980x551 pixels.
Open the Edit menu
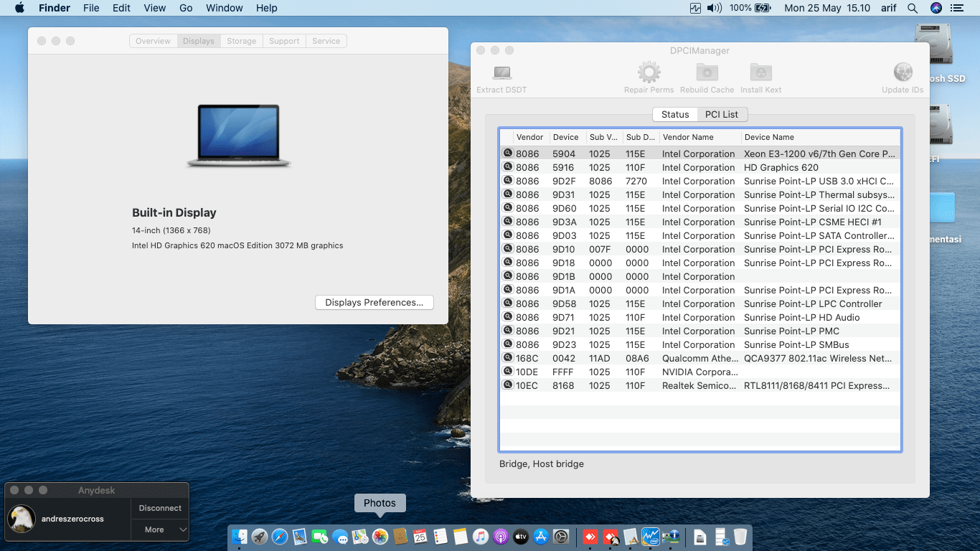click(121, 8)
